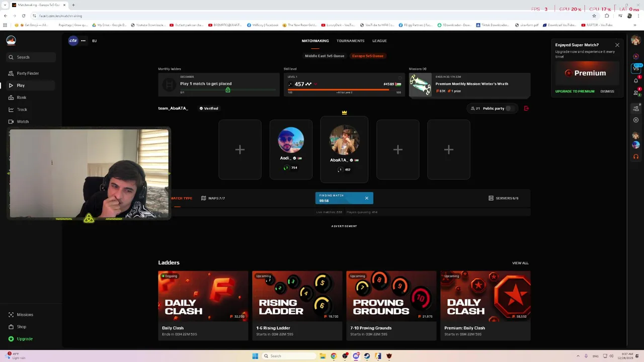Viewport: 644px width, 362px height.
Task: Click the skill level progress bar
Action: (x=344, y=89)
